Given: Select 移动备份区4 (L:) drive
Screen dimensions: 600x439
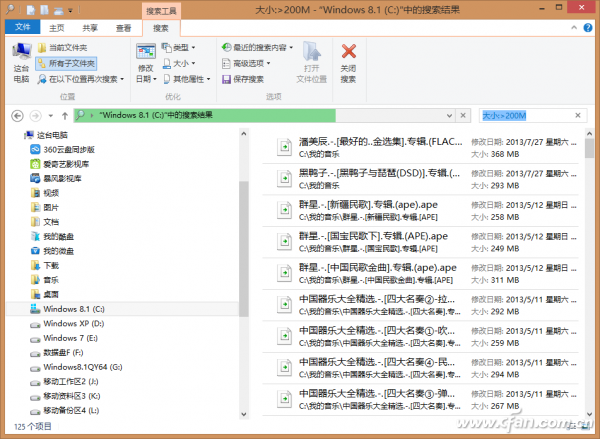Looking at the screenshot, I should point(65,411).
